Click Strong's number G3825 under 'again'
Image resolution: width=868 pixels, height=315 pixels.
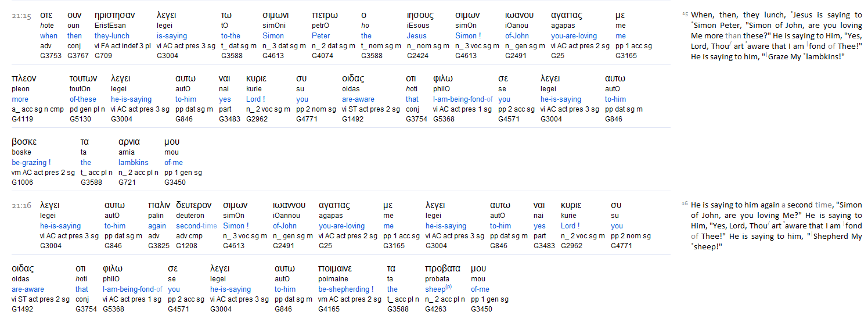click(x=158, y=246)
